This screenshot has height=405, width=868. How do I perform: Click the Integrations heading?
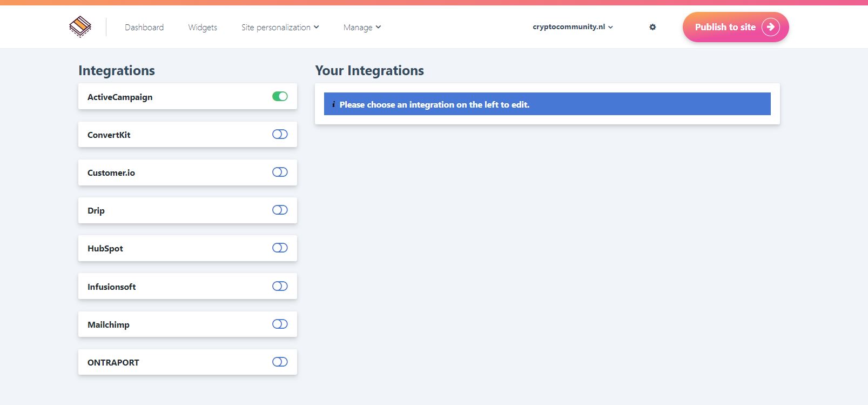117,70
